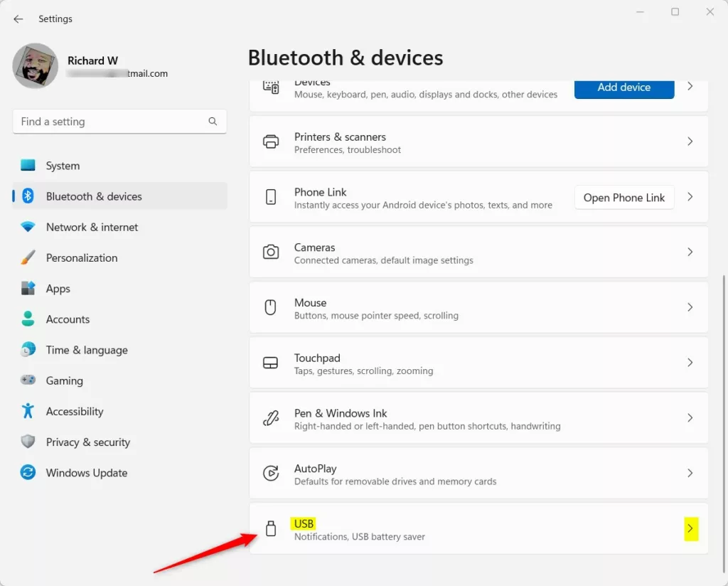Click the Personalization paintbrush icon
The height and width of the screenshot is (586, 728).
point(28,257)
